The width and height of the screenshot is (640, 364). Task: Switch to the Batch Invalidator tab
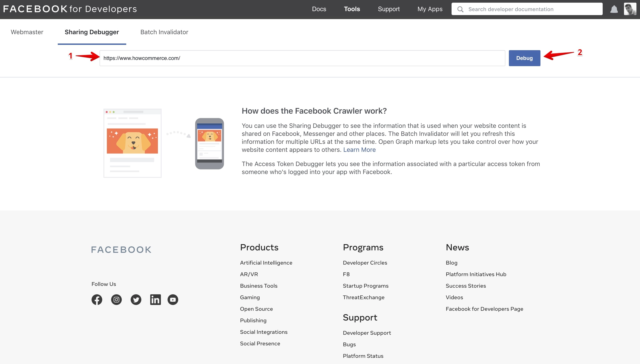(164, 32)
